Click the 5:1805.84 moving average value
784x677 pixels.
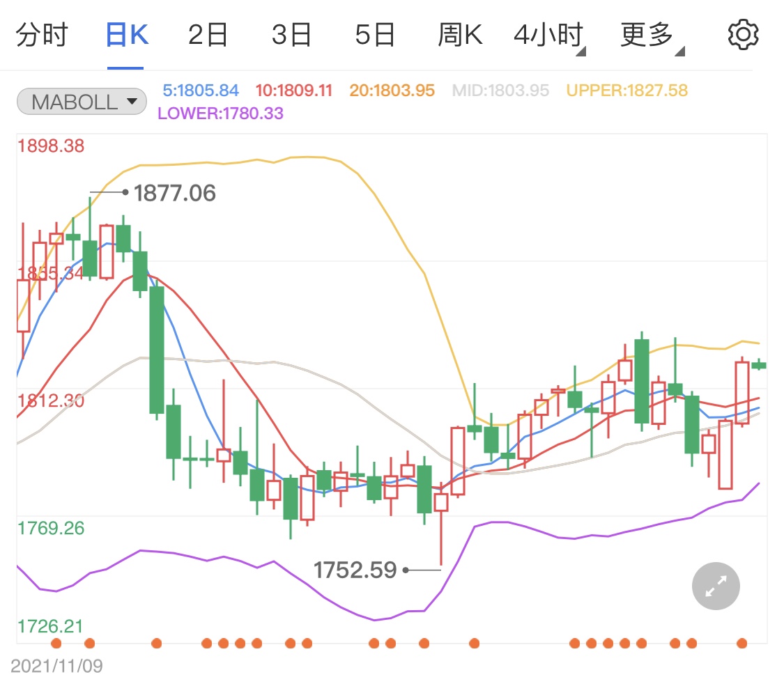click(x=201, y=91)
